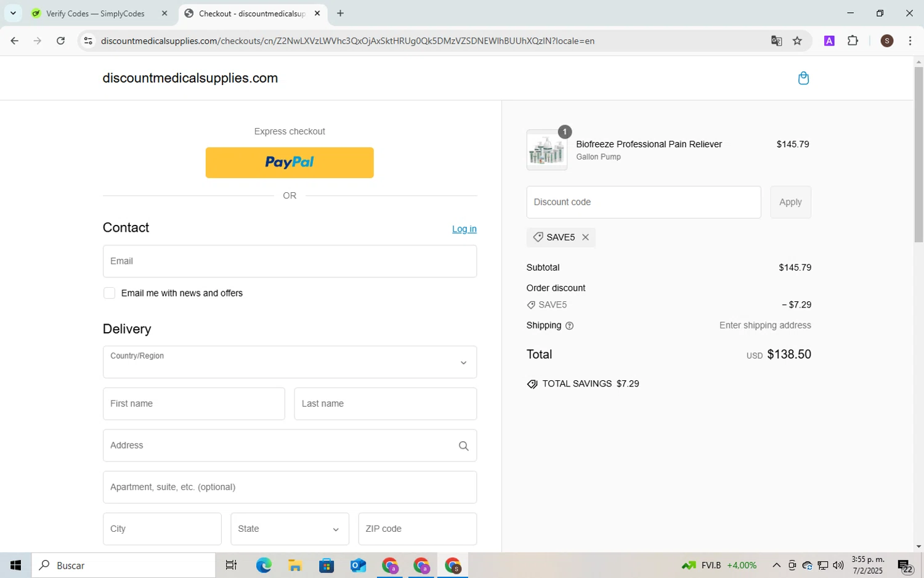This screenshot has width=924, height=578.
Task: Click the Buscar taskbar search box
Action: tap(123, 566)
